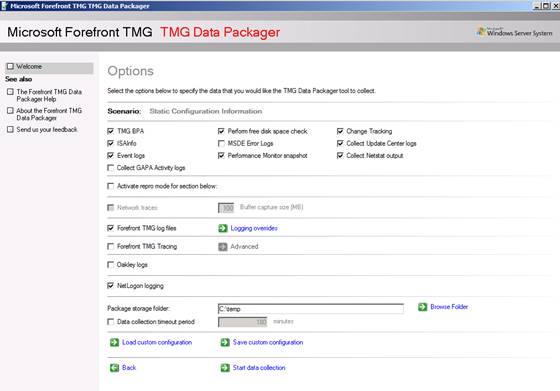Uncheck the Change Tracking checkbox

point(340,131)
